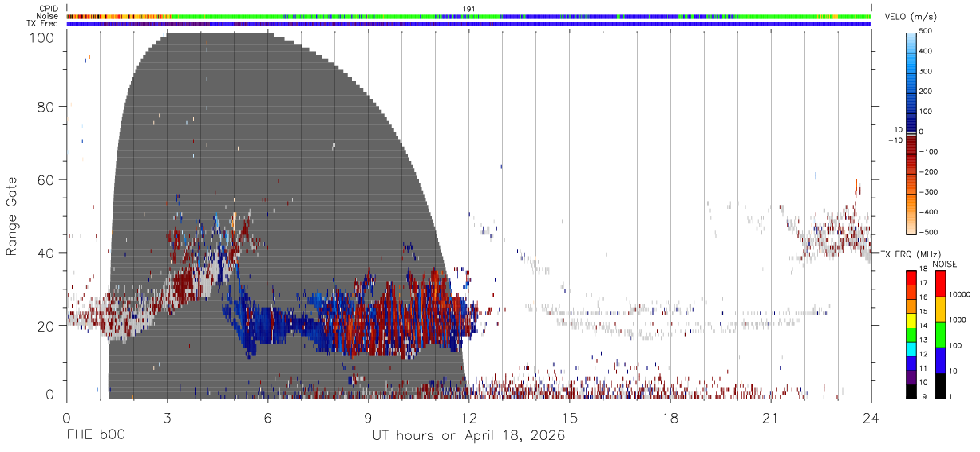Click the Range Gate axis title
Screen dimensions: 980x452
pos(12,216)
